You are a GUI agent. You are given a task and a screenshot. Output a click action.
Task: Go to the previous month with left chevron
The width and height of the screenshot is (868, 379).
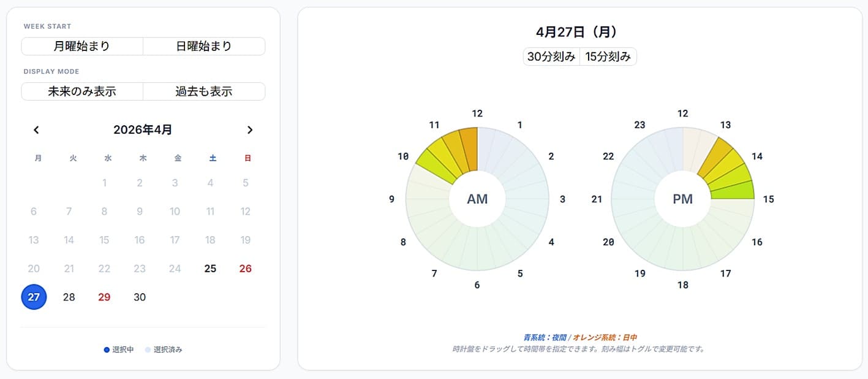click(36, 130)
